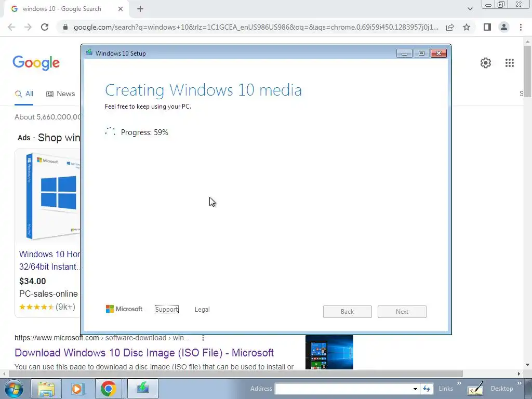Click scrollbar up arrow on page
Screen dimensions: 532x399
click(x=528, y=41)
